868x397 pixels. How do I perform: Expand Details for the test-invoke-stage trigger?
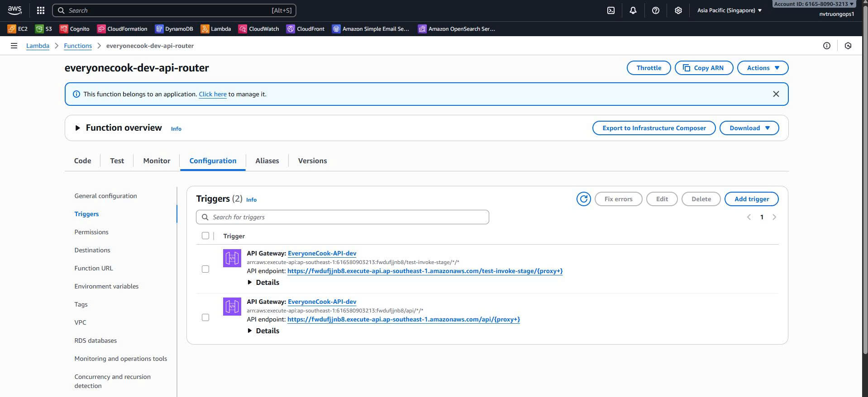click(x=263, y=283)
